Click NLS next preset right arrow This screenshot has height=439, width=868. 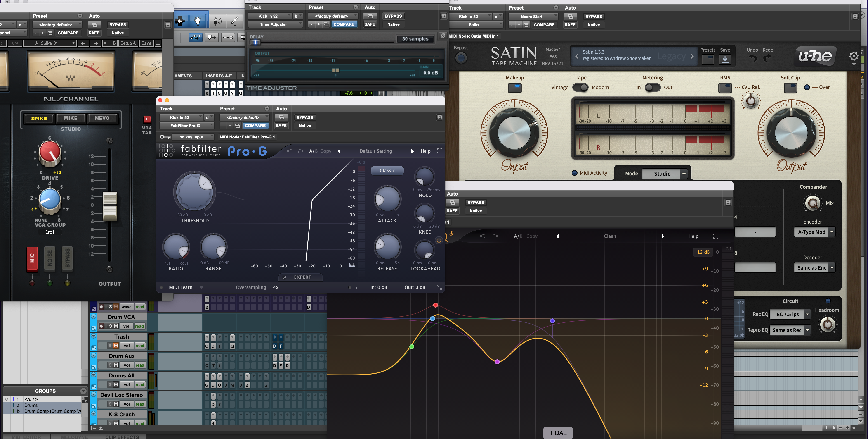(96, 43)
